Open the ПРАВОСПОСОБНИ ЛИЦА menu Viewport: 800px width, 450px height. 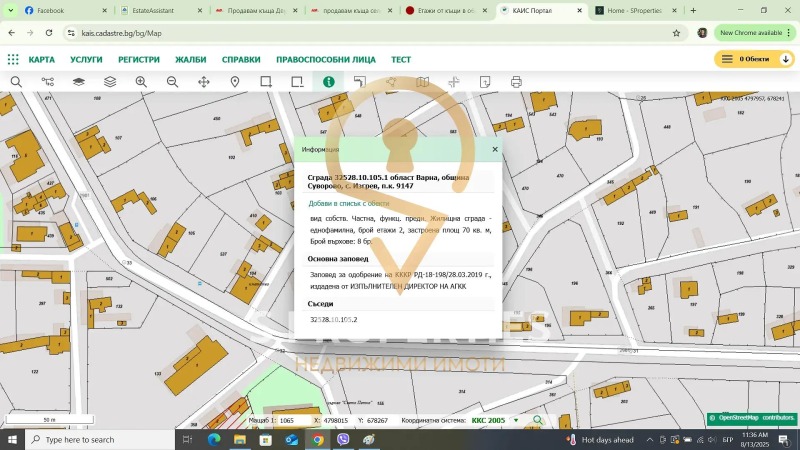click(x=327, y=60)
